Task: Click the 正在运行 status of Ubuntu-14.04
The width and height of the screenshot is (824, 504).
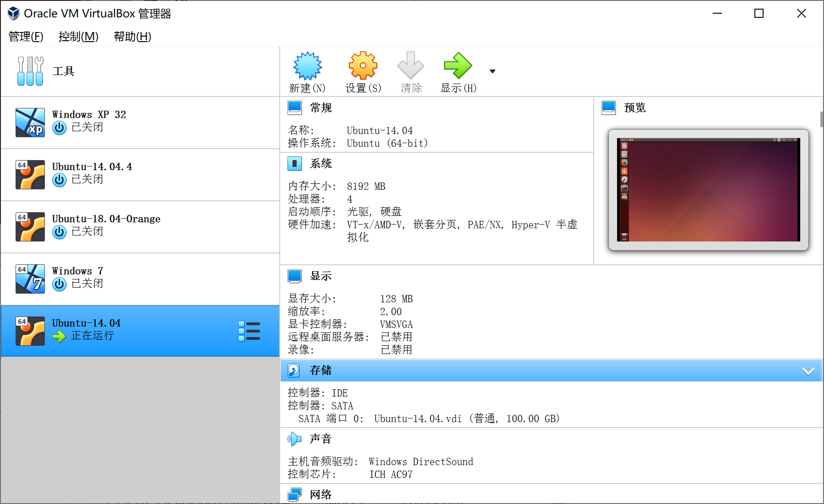Action: tap(92, 336)
